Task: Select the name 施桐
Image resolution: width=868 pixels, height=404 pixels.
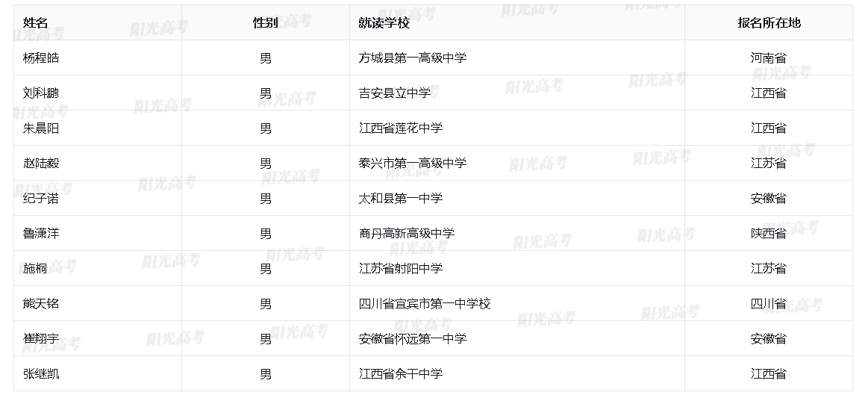Action: coord(35,268)
